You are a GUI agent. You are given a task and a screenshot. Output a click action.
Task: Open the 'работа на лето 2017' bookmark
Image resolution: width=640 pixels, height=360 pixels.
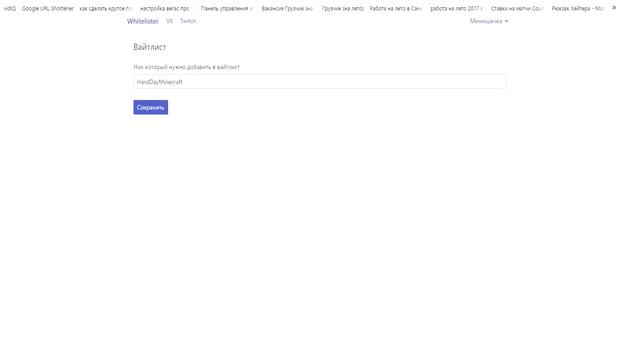[456, 8]
